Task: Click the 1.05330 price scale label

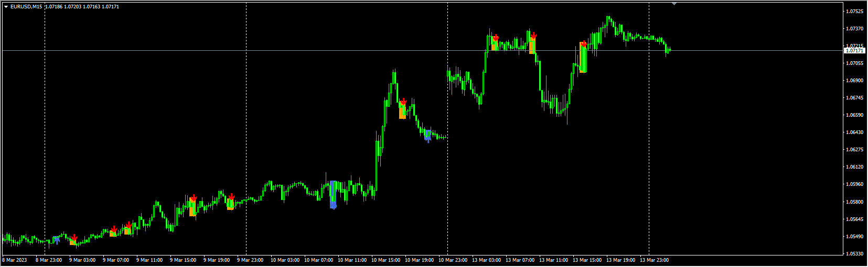Action: coord(854,254)
